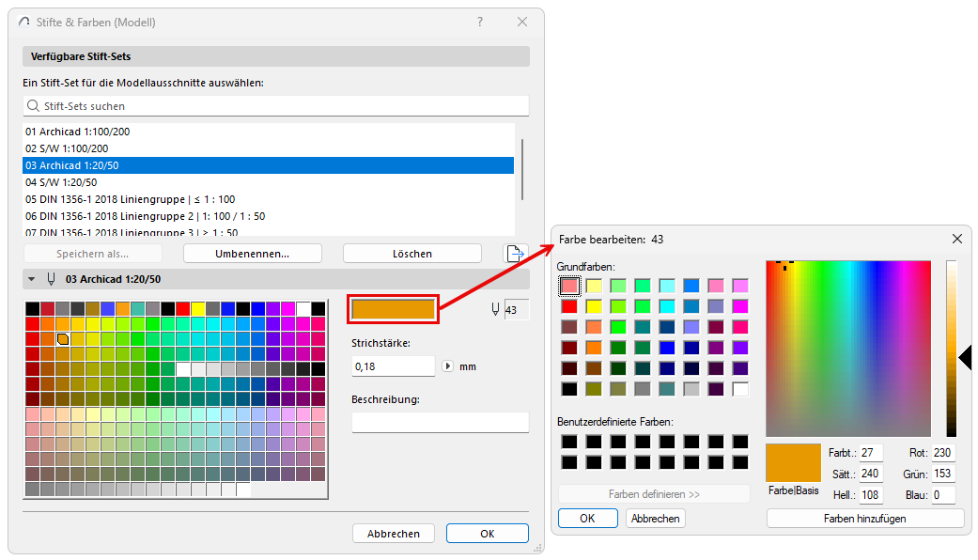Image resolution: width=978 pixels, height=560 pixels.
Task: Confirm the color edit with OK
Action: click(587, 518)
